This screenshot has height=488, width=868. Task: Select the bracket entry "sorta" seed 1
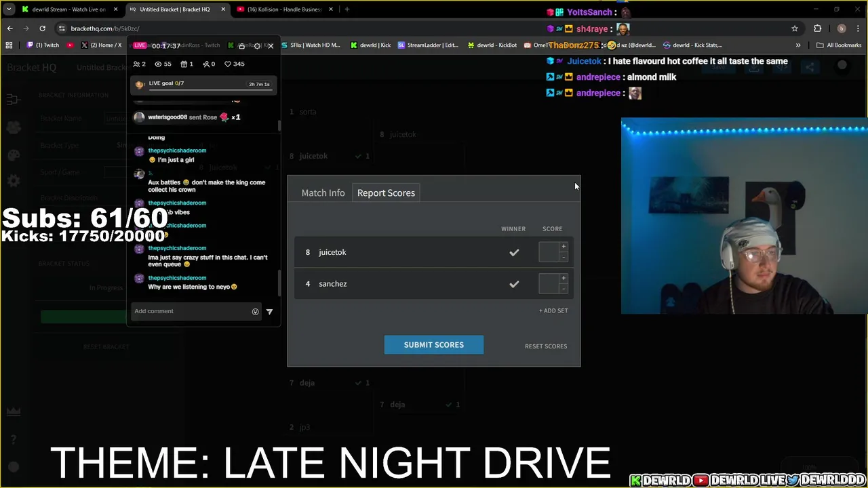[x=307, y=112]
